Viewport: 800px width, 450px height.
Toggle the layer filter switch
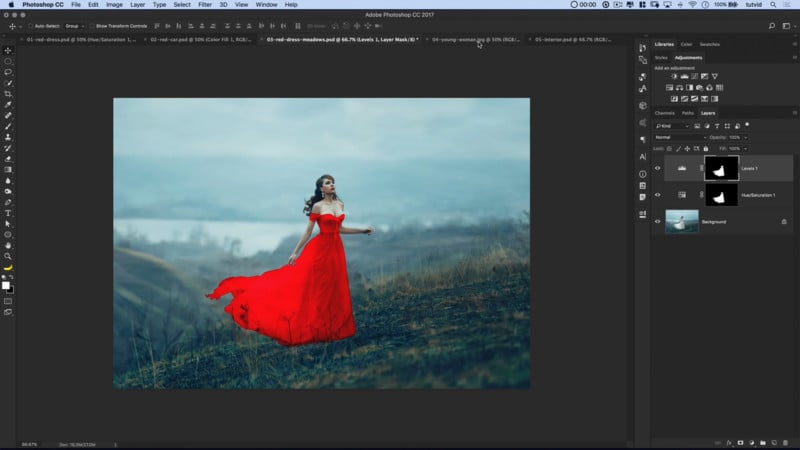[747, 124]
